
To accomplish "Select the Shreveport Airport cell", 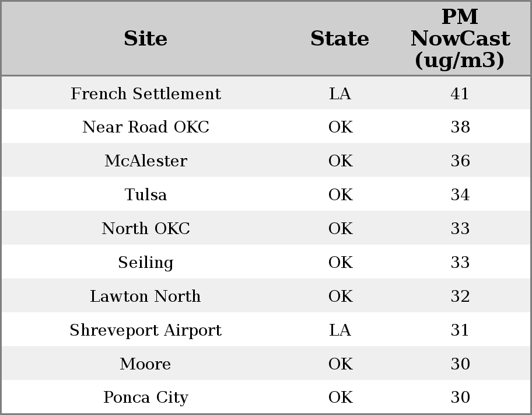I will (146, 330).
